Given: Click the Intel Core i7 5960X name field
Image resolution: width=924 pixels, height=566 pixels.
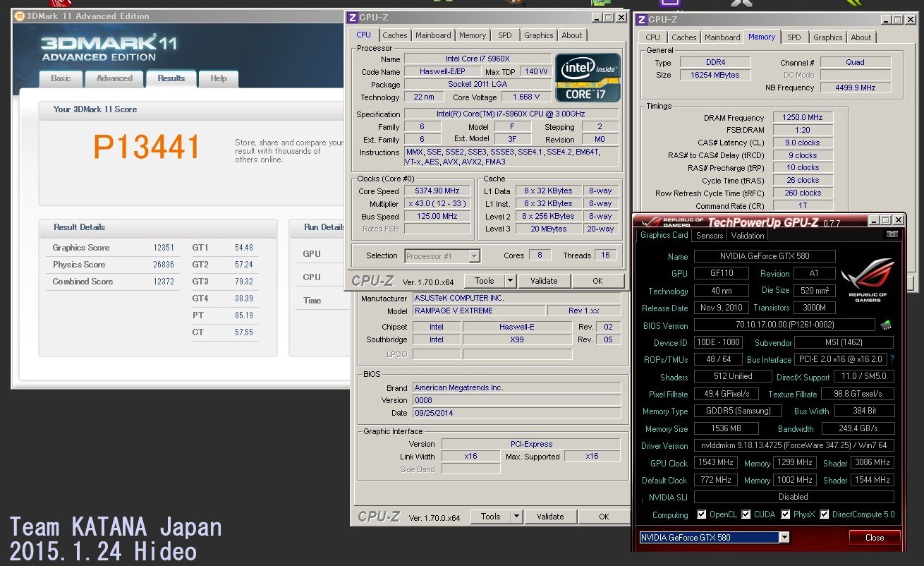Looking at the screenshot, I should pos(478,59).
